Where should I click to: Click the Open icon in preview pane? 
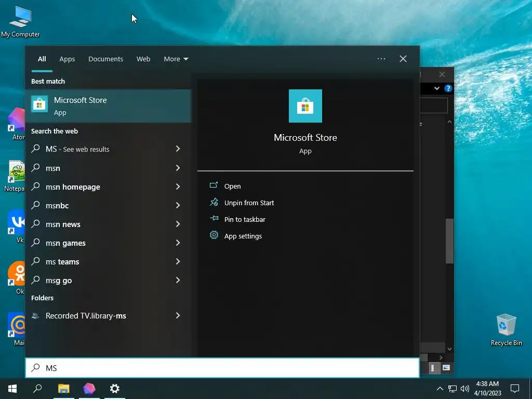pos(214,185)
